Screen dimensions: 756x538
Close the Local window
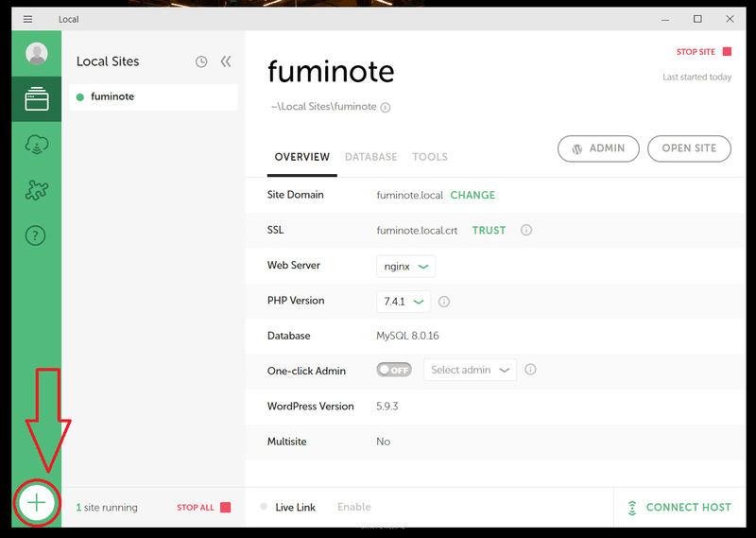(730, 19)
